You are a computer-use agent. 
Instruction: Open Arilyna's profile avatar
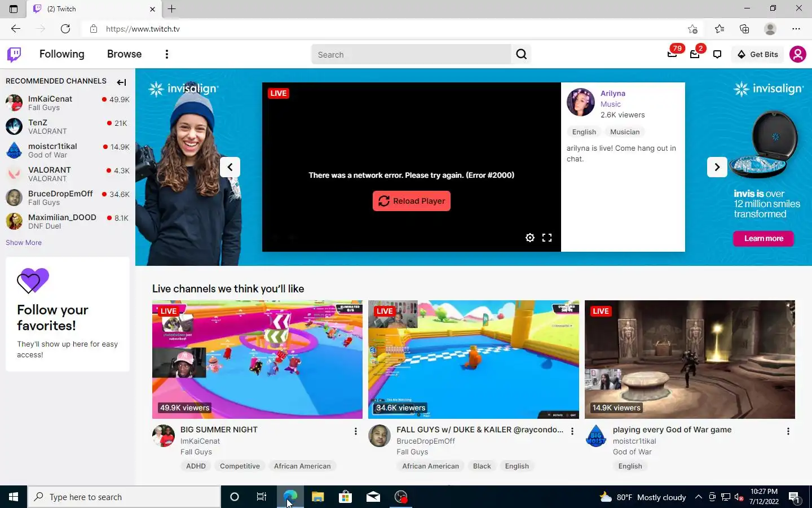coord(581,102)
